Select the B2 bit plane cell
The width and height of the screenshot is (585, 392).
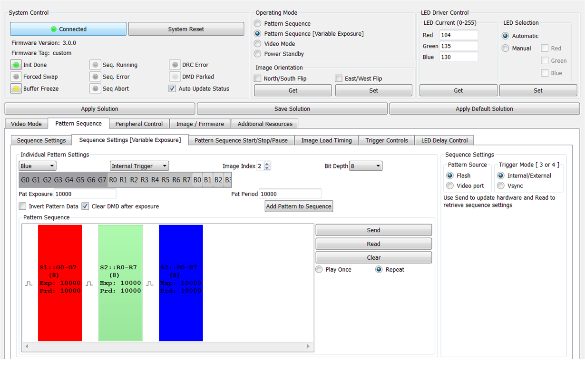218,180
